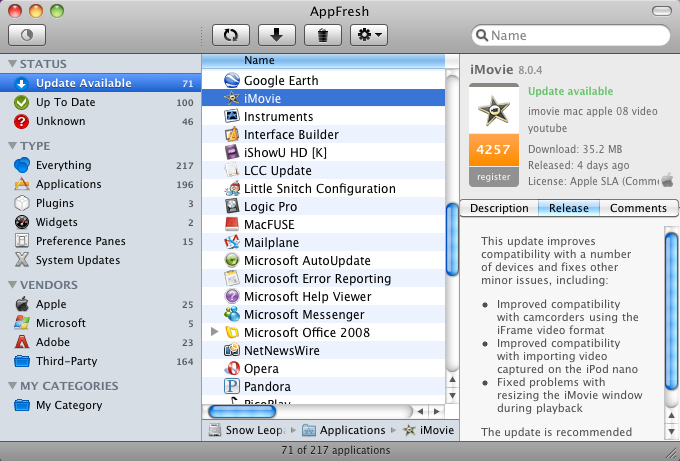
Task: Click the System Updates X icon
Action: [22, 260]
